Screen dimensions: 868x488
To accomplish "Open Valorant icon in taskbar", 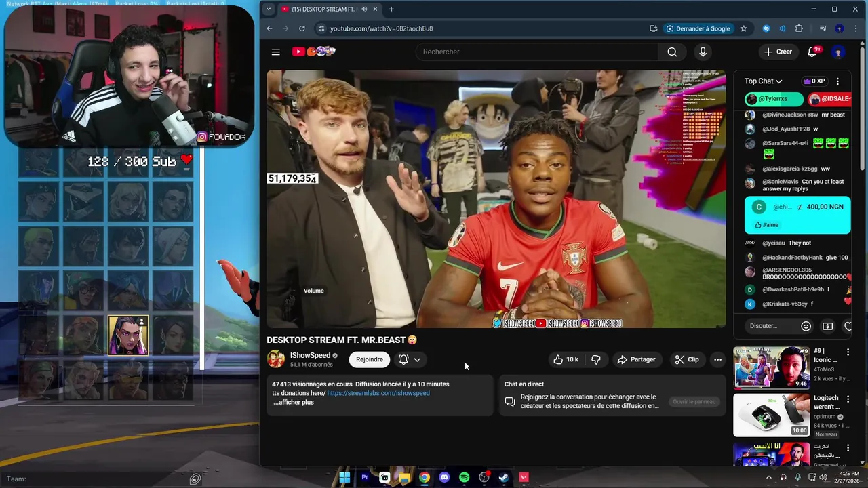I will (x=524, y=477).
